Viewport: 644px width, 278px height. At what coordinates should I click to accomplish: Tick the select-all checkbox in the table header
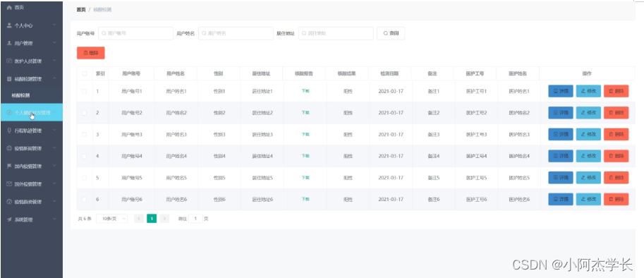pyautogui.click(x=85, y=74)
